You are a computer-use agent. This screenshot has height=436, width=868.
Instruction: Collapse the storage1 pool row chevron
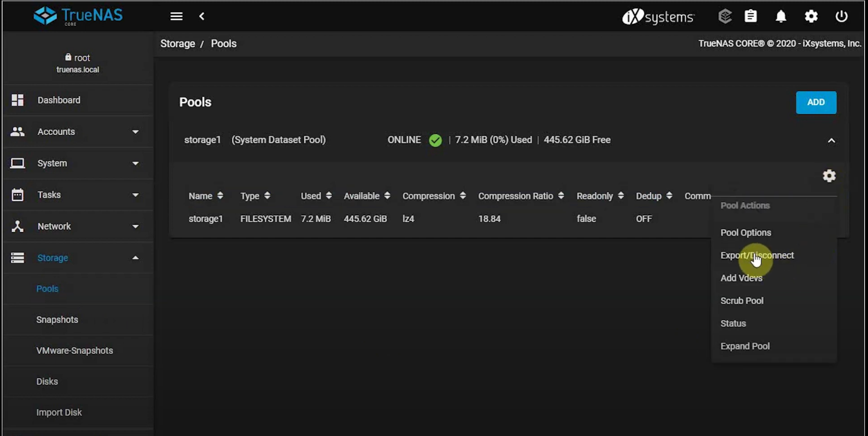[831, 140]
